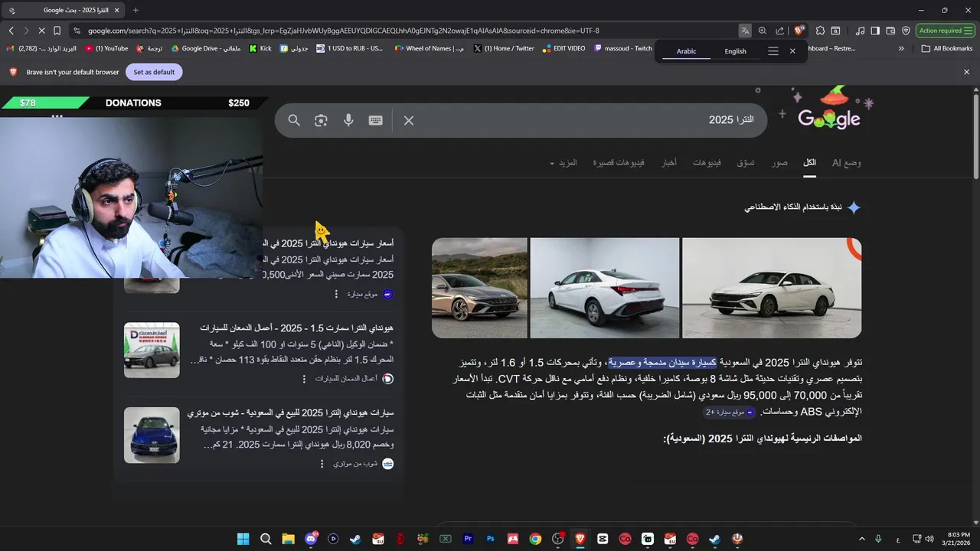Open هيونداي النترا سمارت 1.5 - 2025 result link
The image size is (980, 551).
pos(296,328)
